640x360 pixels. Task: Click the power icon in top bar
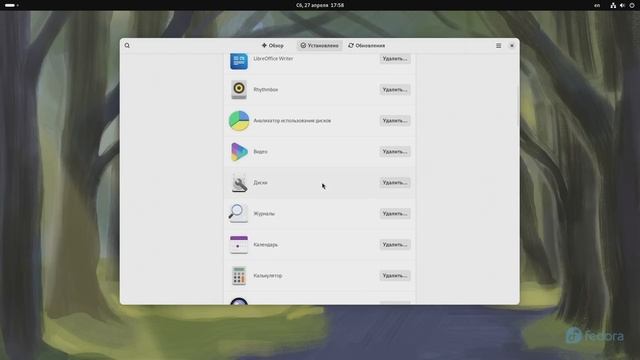point(632,5)
